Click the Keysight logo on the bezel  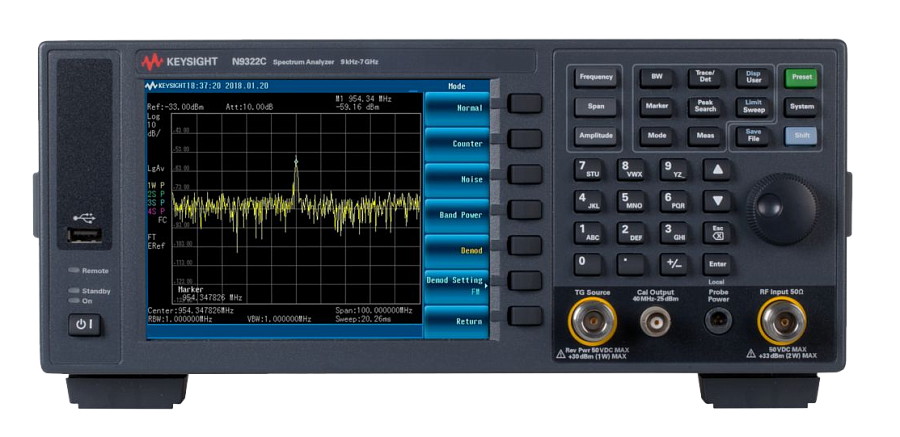(180, 61)
